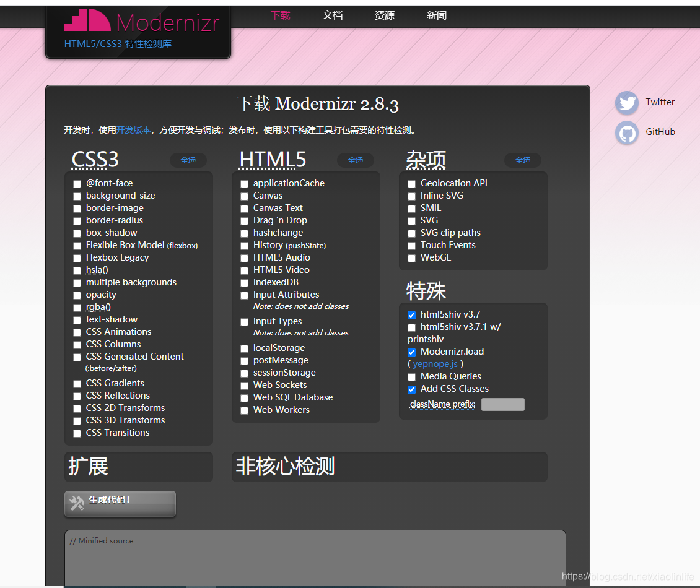Enable the opacity checkbox
This screenshot has width=700, height=588.
(x=77, y=295)
